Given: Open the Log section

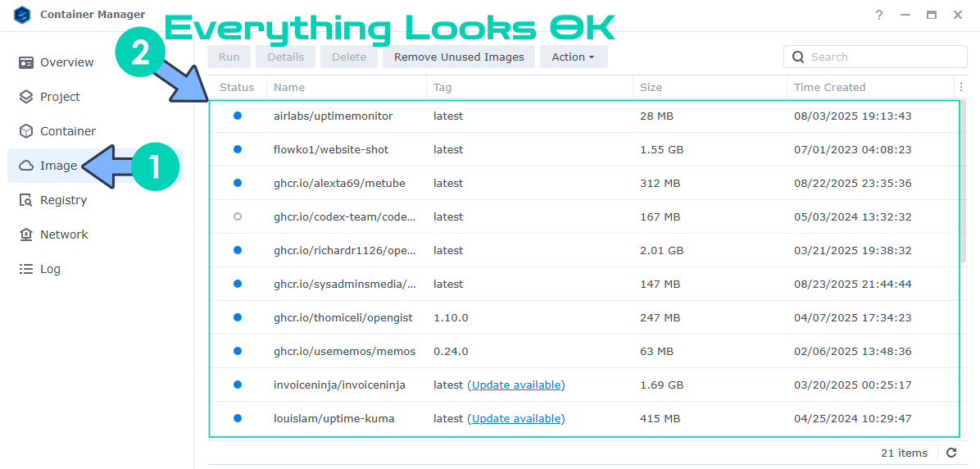Looking at the screenshot, I should pyautogui.click(x=95, y=269).
